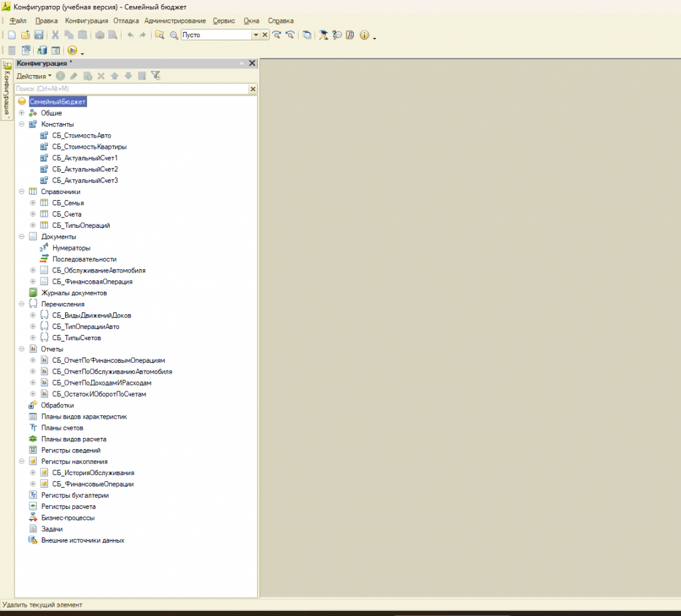Click the Find in files folder-magnifier icon
The width and height of the screenshot is (681, 616).
point(160,35)
